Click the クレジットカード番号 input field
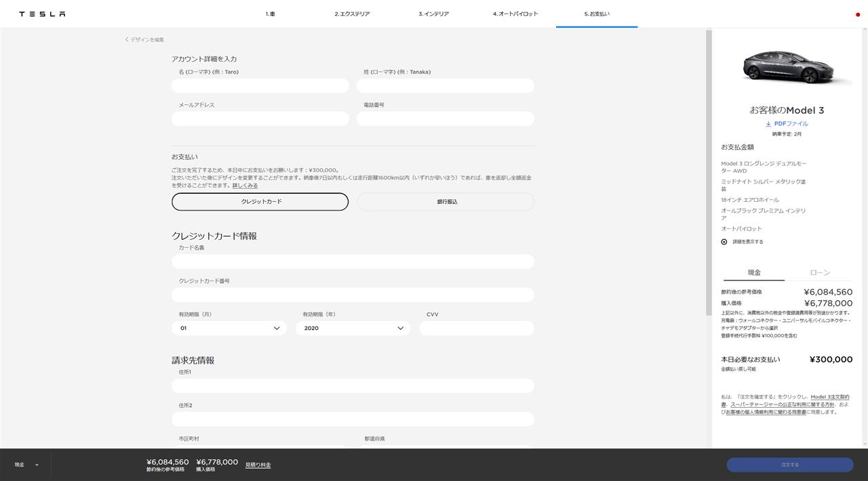868x481 pixels. click(x=353, y=295)
